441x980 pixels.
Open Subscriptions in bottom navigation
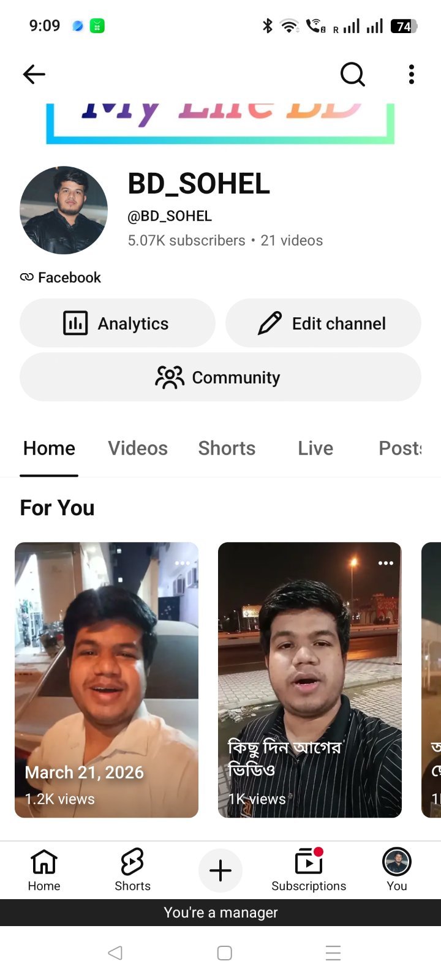tap(309, 870)
